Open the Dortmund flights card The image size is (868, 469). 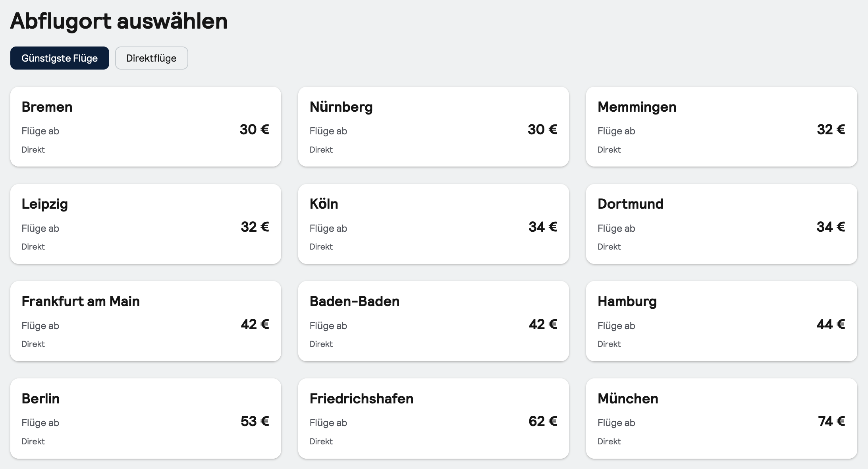[x=721, y=224]
